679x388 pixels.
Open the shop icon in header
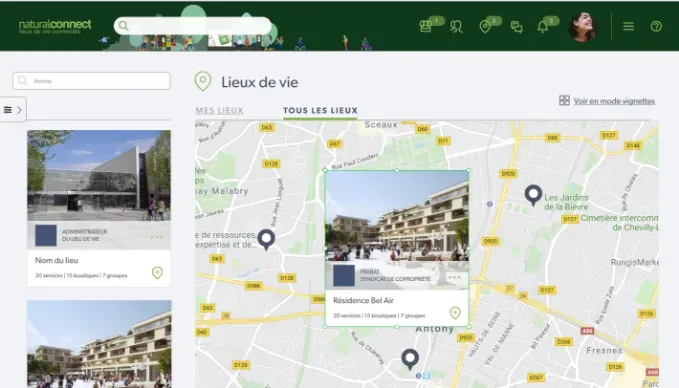pyautogui.click(x=425, y=26)
